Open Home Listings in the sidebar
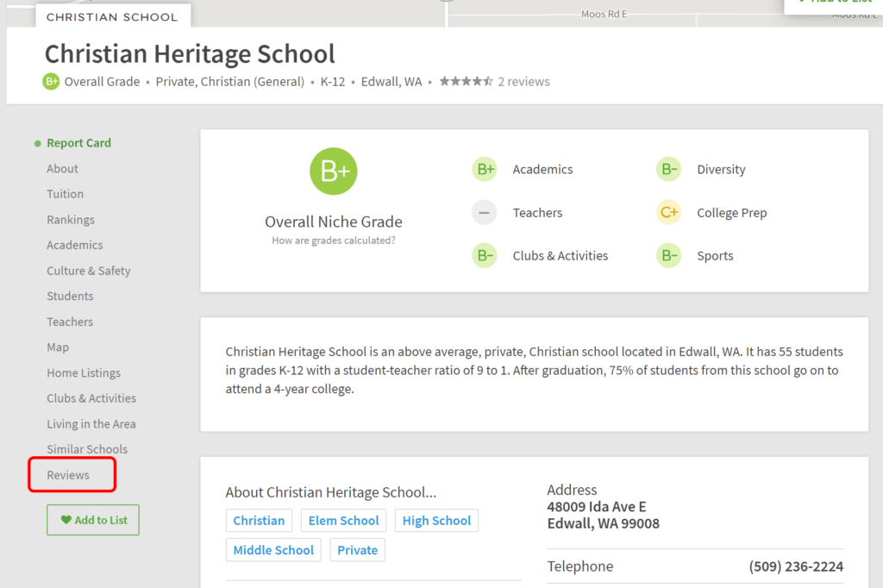The image size is (883, 588). [84, 372]
